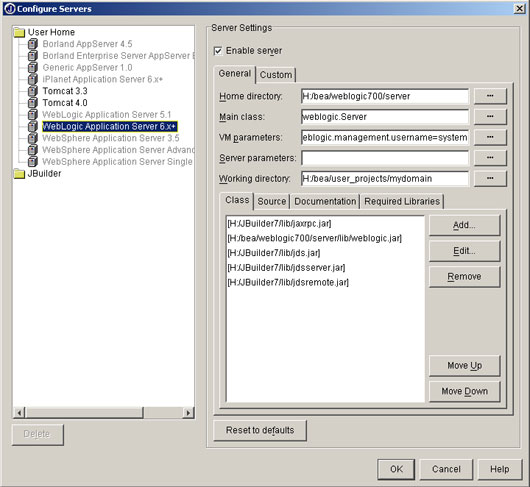Click the server icon beside WebSphere Application Server Single

pyautogui.click(x=32, y=162)
